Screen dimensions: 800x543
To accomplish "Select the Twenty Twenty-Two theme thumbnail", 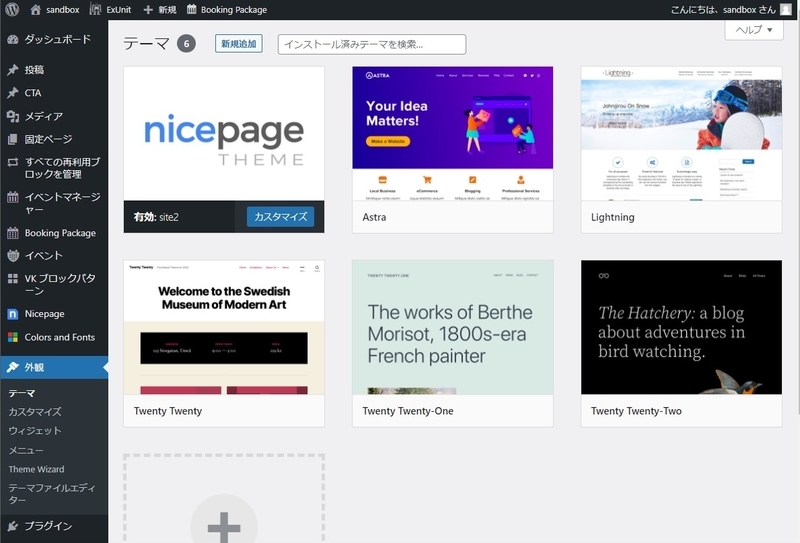I will coord(681,327).
